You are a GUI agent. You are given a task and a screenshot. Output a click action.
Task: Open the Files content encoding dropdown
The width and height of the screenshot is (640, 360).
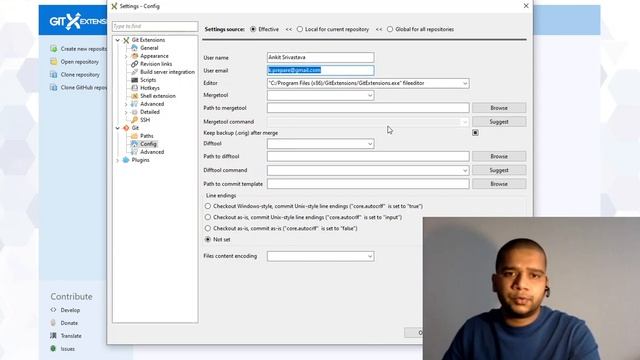(370, 256)
